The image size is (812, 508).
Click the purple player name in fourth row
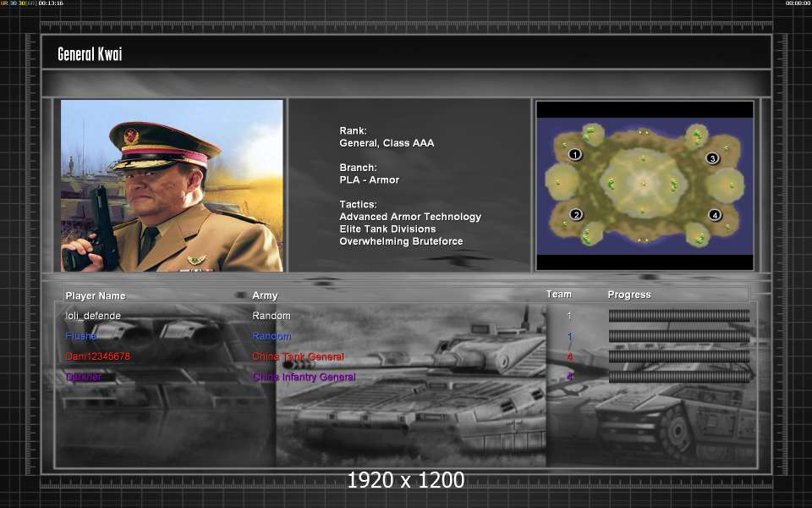pos(84,377)
